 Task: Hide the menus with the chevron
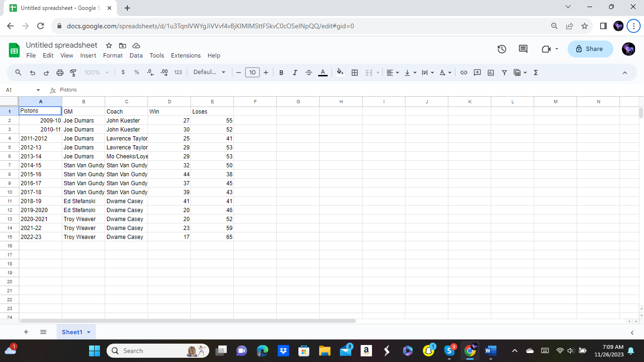click(x=625, y=73)
